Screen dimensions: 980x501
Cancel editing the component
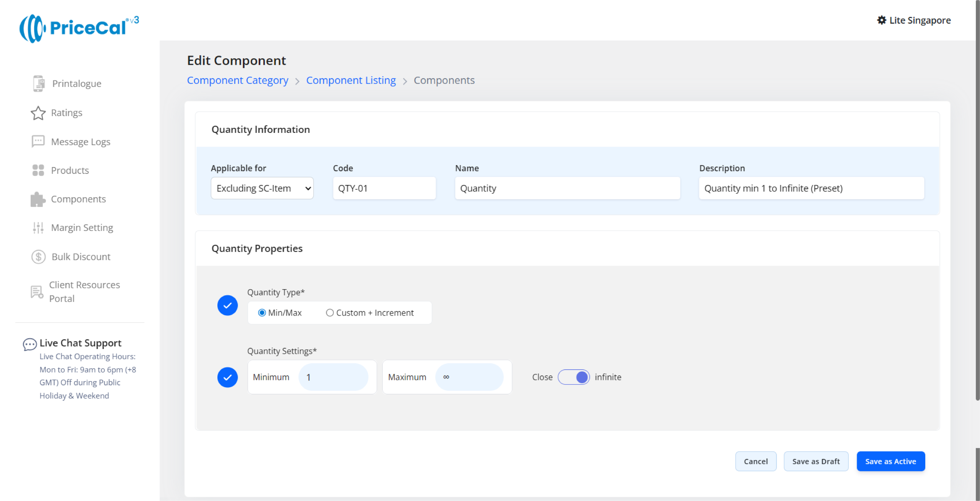tap(756, 462)
